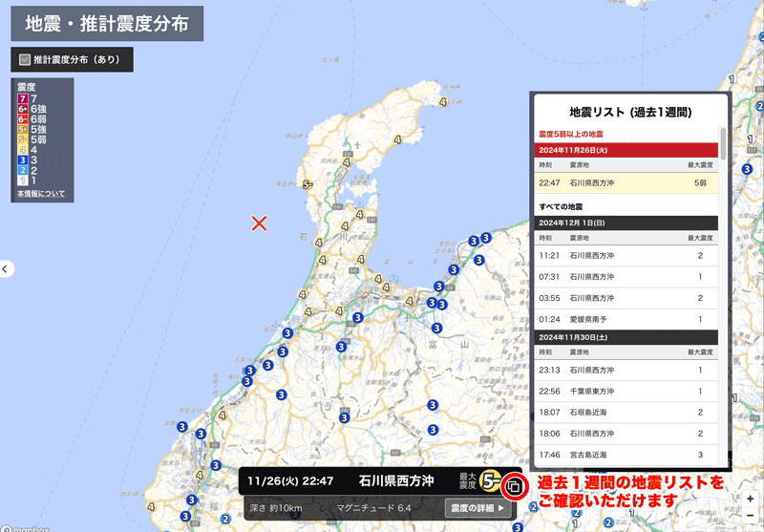Open the 本情報について link

pos(41,194)
